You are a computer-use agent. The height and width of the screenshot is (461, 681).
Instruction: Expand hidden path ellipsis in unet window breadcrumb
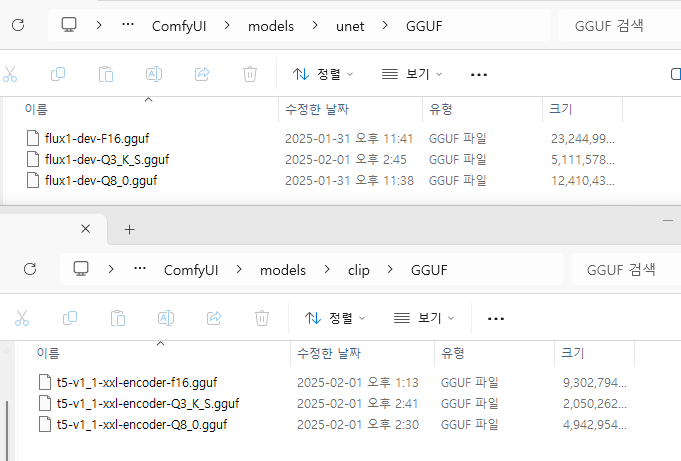coord(128,25)
